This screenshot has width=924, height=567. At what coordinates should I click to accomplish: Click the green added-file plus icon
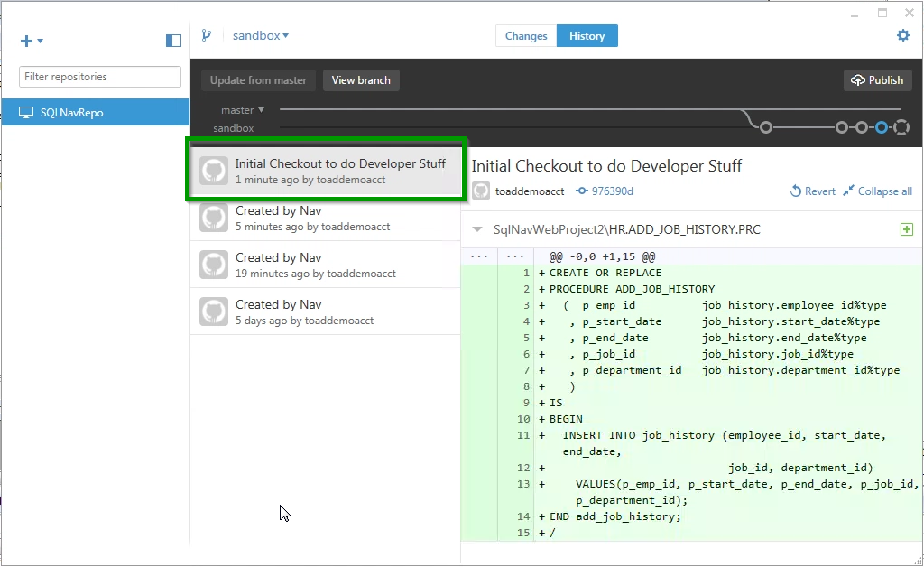coord(907,229)
